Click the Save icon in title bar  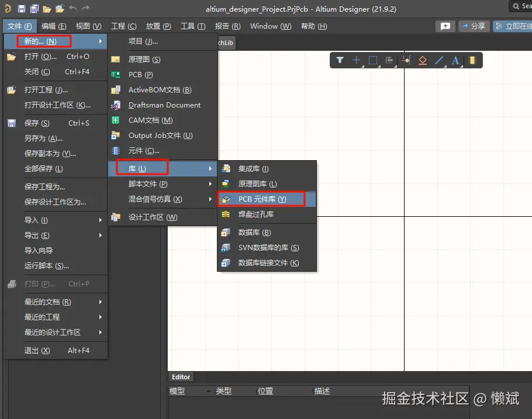coord(22,9)
